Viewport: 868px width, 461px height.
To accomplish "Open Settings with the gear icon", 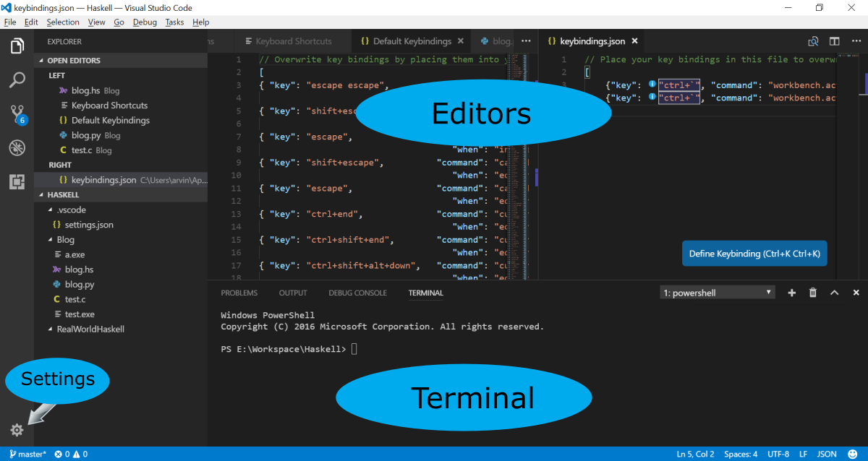I will tap(16, 429).
